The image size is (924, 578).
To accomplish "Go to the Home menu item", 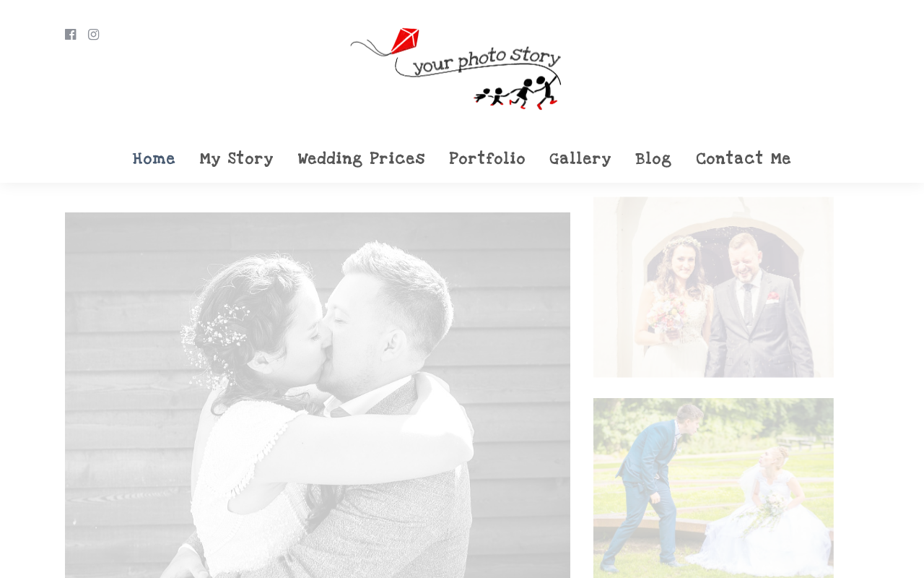I will (154, 159).
